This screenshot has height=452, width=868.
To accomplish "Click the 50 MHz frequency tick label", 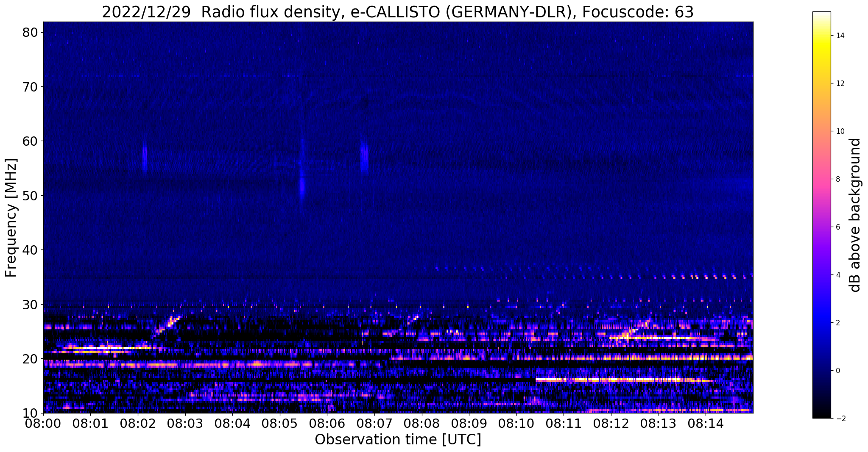I will point(30,196).
